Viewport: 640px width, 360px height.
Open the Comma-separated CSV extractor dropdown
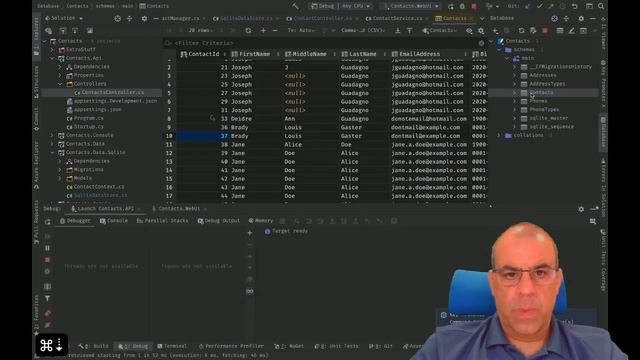click(x=363, y=31)
